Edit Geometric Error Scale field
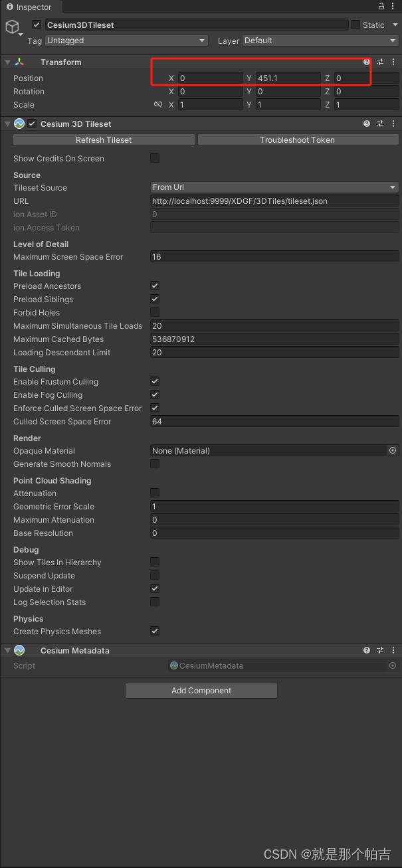 [x=275, y=506]
